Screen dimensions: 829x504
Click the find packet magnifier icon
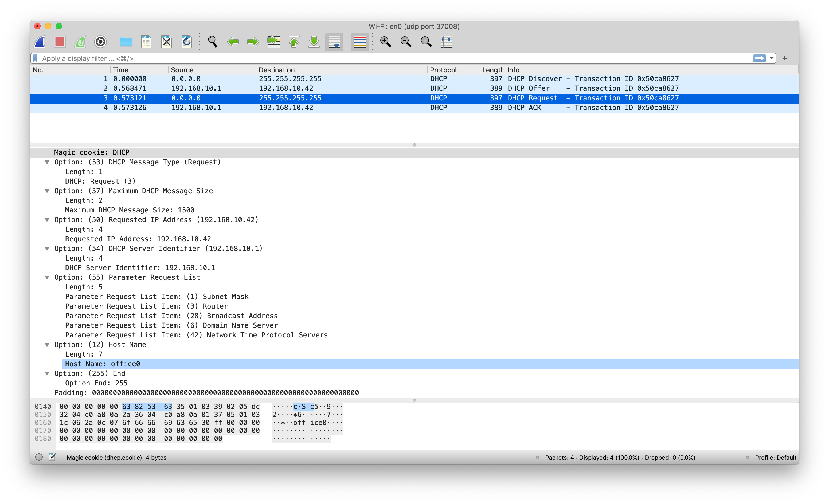(x=212, y=42)
